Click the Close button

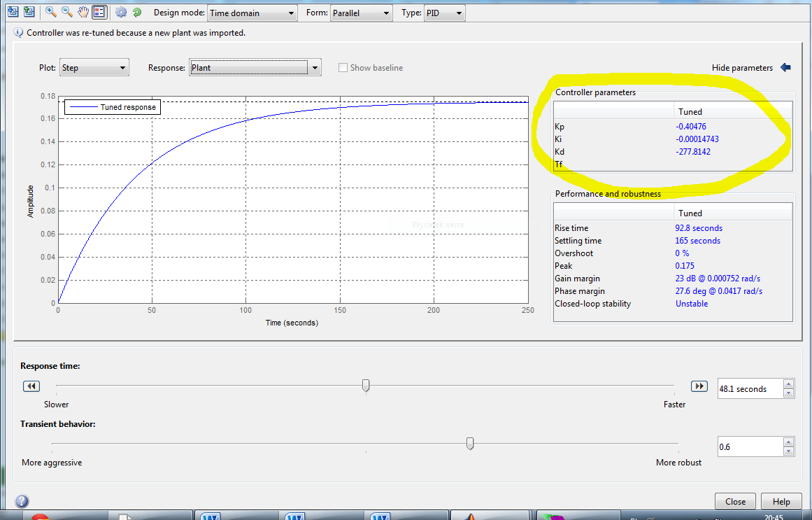coord(735,501)
